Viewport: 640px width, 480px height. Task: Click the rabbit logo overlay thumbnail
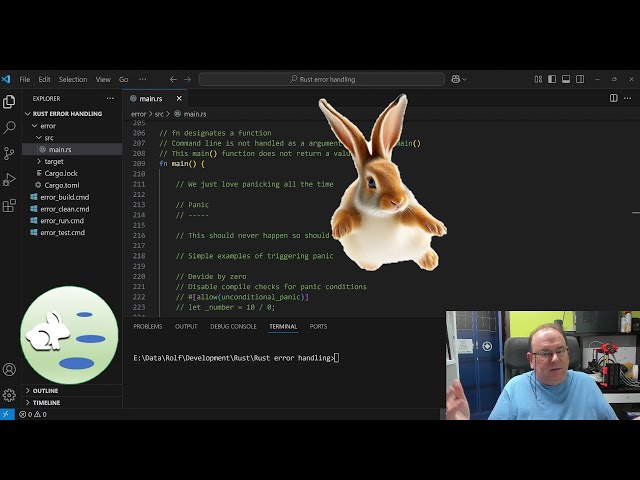tap(69, 335)
